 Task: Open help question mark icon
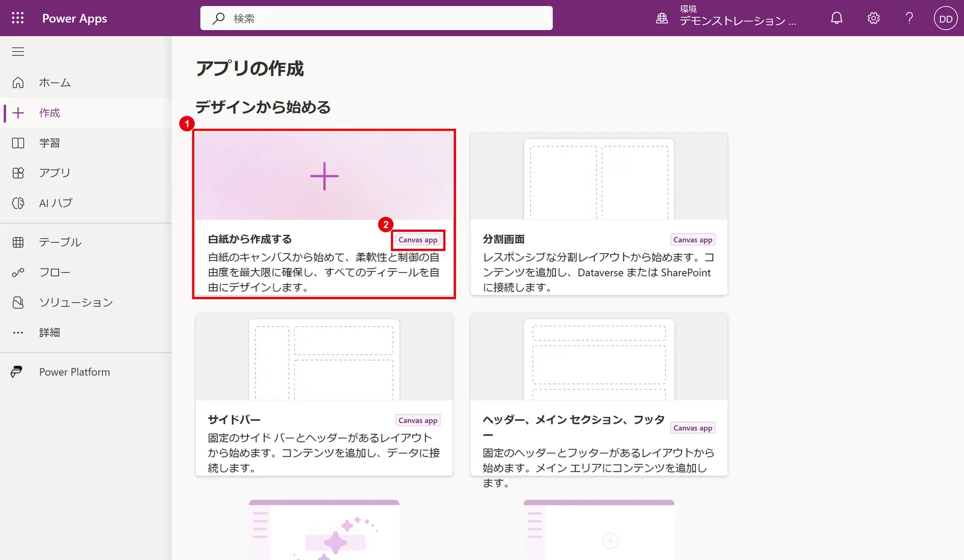point(910,18)
